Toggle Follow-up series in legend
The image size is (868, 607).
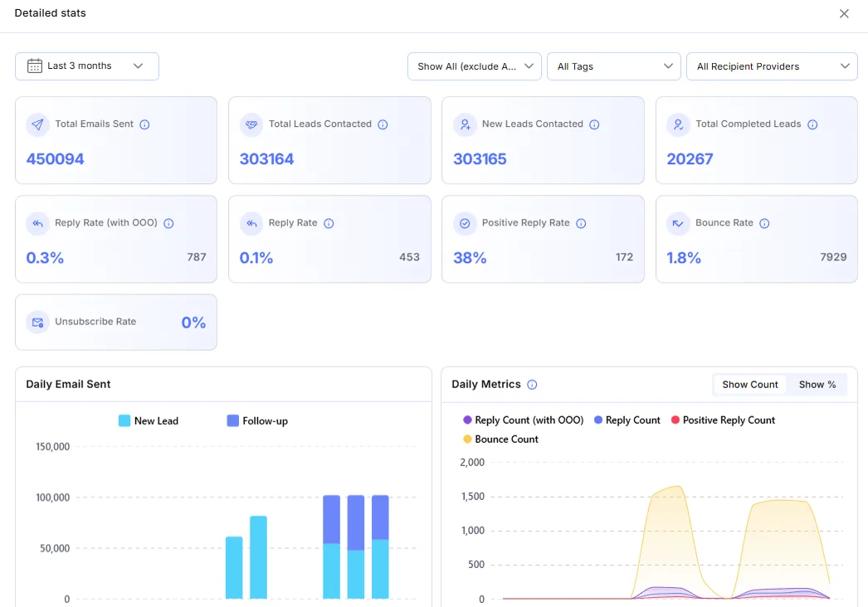click(x=257, y=421)
